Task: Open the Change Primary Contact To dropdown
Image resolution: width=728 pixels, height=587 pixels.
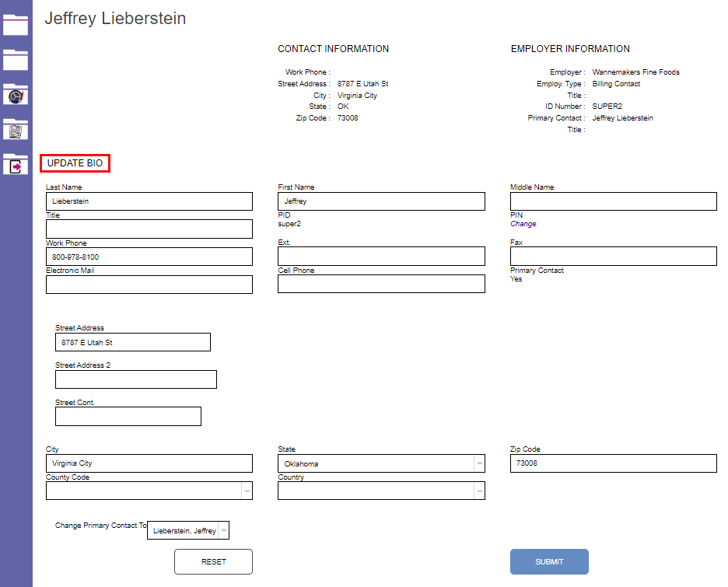Action: [x=222, y=530]
